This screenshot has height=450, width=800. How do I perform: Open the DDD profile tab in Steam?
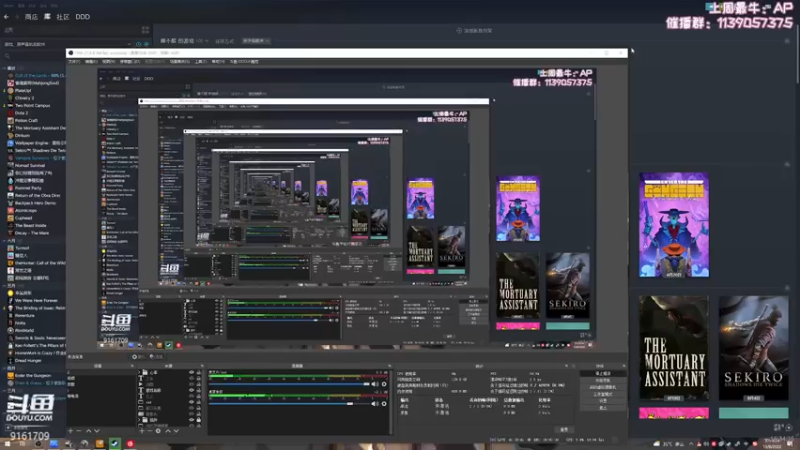click(83, 17)
